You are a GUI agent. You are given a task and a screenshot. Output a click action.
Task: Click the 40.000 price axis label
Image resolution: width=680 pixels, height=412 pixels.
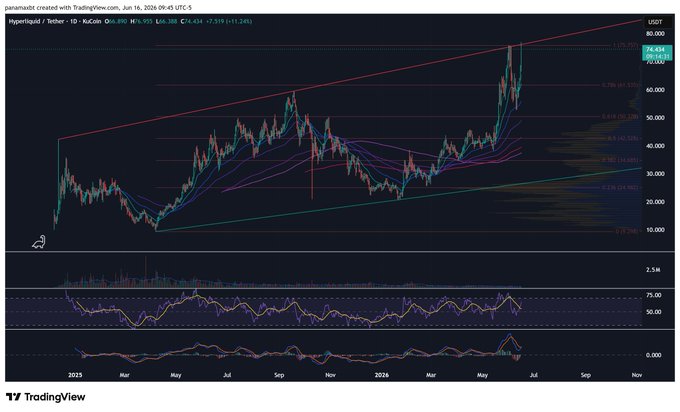[655, 146]
